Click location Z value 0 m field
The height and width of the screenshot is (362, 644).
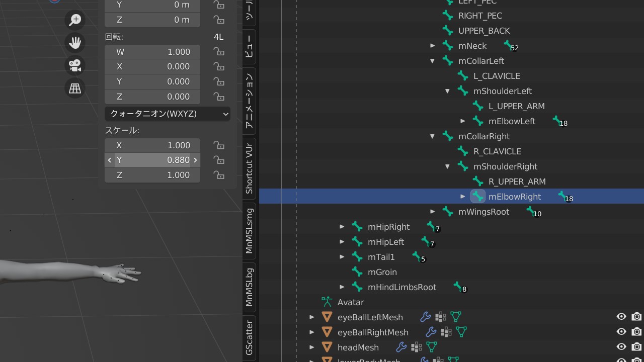tap(152, 20)
